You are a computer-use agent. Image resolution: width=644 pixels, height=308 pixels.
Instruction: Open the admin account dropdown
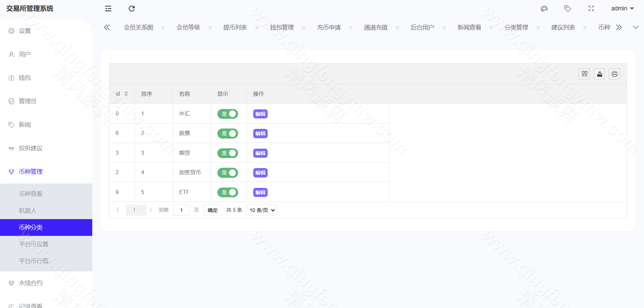point(622,8)
